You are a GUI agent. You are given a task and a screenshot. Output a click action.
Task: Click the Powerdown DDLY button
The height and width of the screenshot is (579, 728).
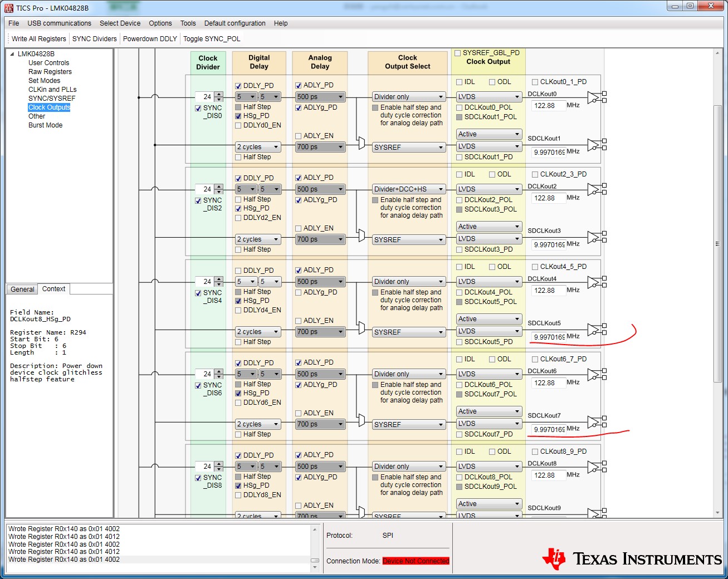pyautogui.click(x=150, y=39)
